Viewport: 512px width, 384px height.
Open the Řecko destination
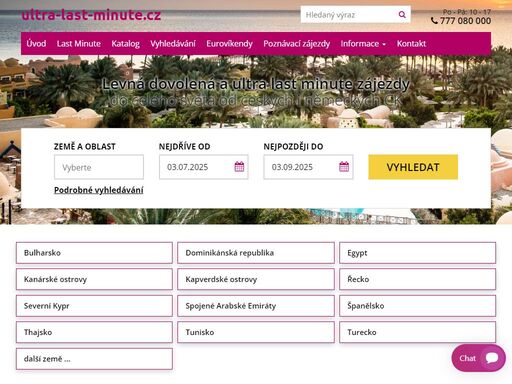[418, 279]
